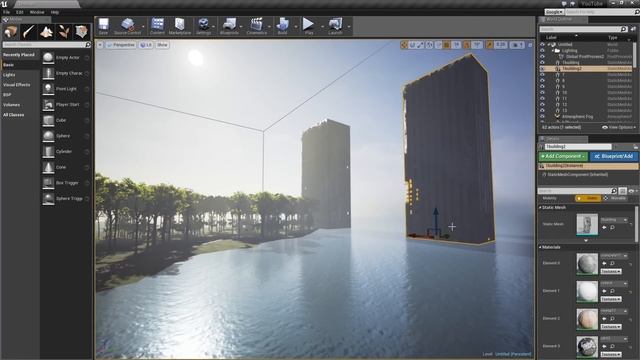Click the Build toolbar icon
This screenshot has height=360, width=640.
282,26
